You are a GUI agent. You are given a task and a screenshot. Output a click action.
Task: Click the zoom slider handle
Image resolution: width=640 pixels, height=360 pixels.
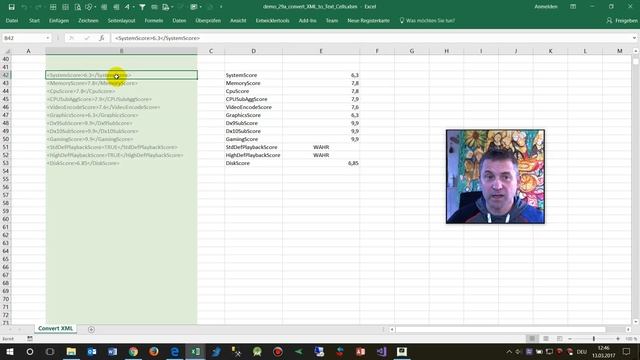point(593,339)
